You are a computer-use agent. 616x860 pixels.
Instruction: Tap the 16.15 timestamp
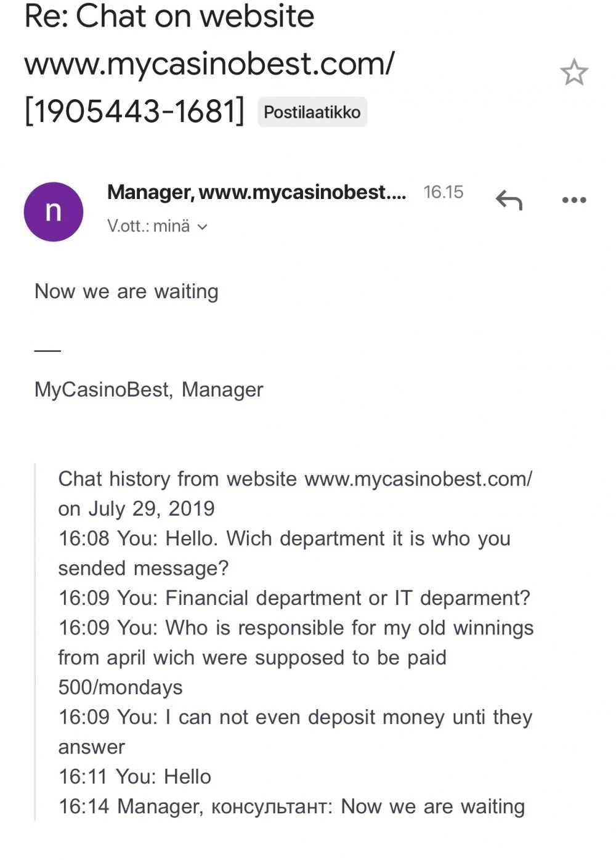click(x=443, y=192)
